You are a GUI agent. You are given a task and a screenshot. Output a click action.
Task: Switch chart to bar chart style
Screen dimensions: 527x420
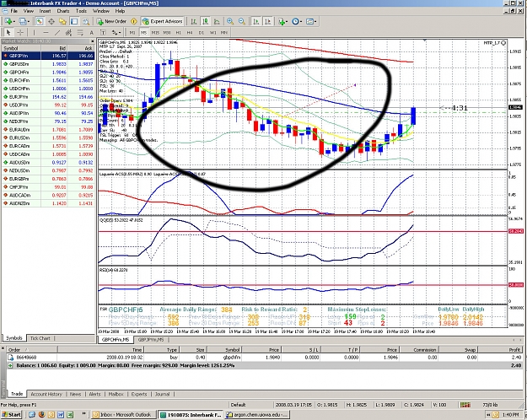point(194,21)
